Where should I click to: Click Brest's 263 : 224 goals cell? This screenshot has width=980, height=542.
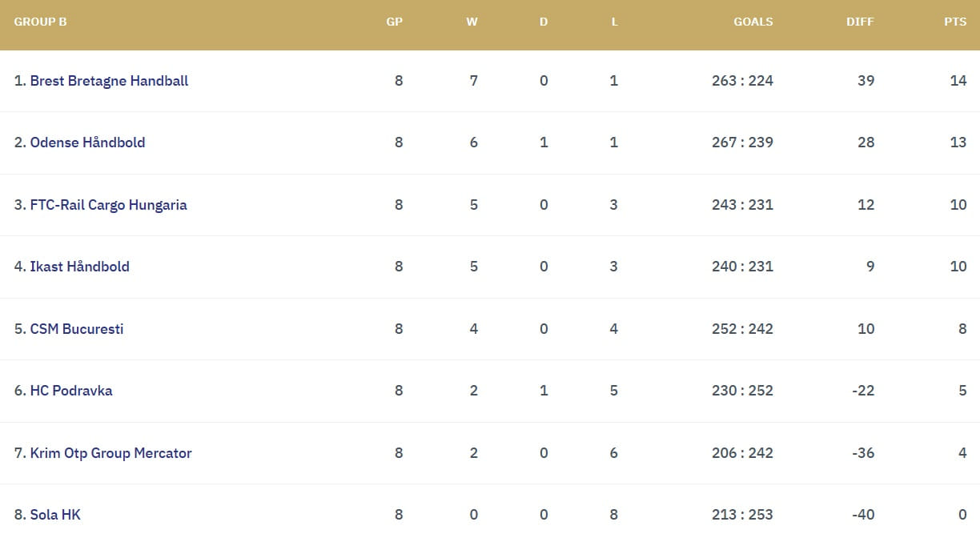click(x=742, y=81)
